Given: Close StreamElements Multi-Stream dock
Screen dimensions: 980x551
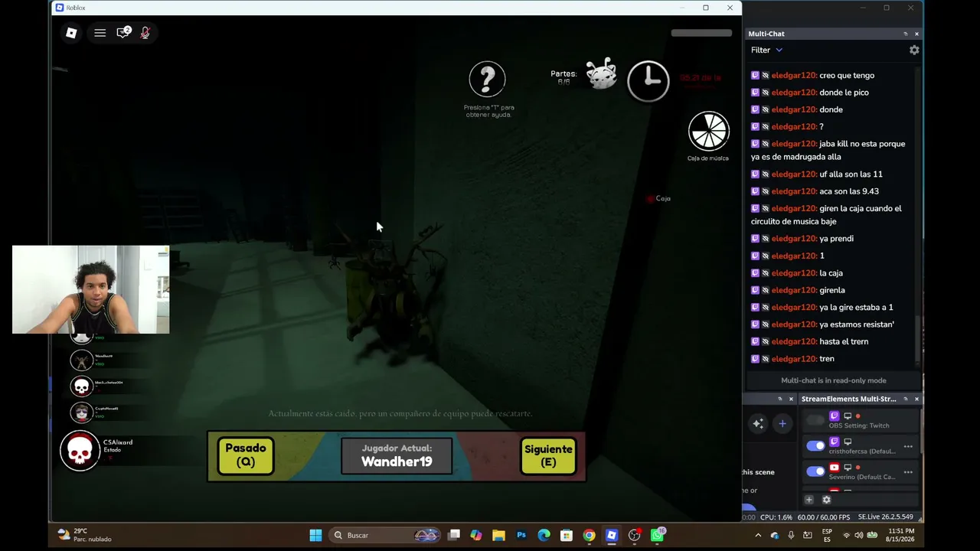Looking at the screenshot, I should point(916,399).
